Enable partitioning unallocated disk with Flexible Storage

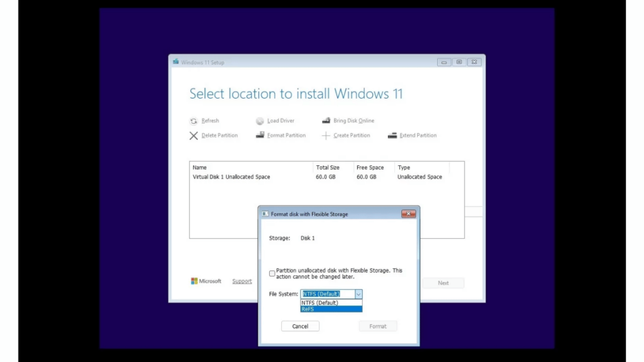click(272, 273)
